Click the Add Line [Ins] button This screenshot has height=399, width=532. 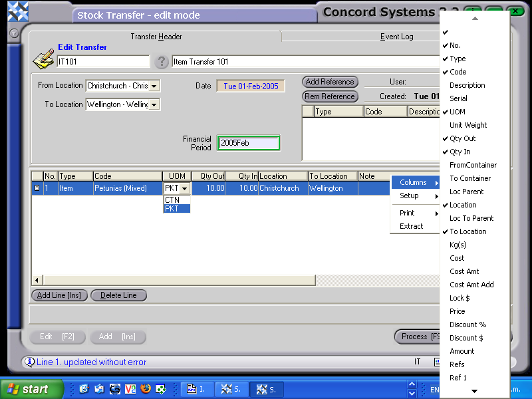click(x=59, y=295)
